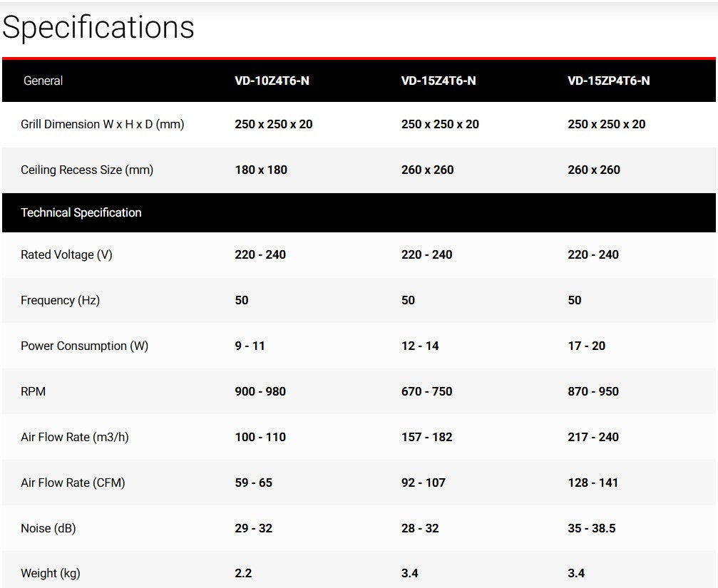Select the 9 - 11 power consumption value

[x=250, y=346]
